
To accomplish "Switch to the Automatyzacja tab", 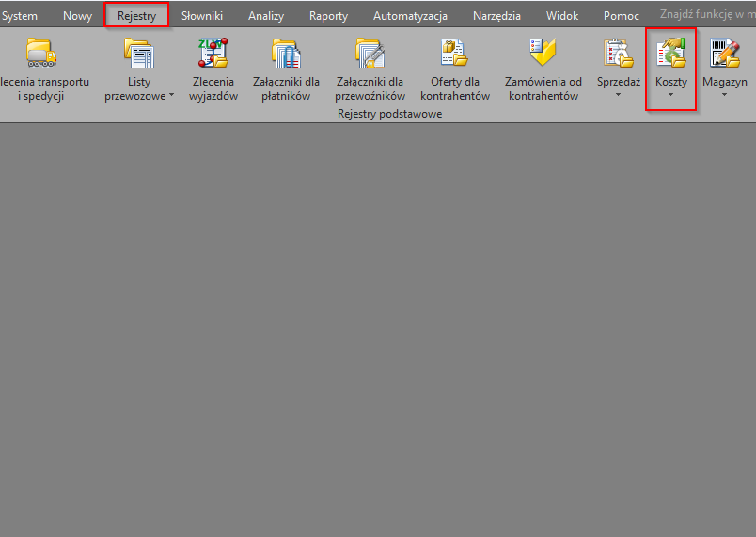I will point(410,16).
